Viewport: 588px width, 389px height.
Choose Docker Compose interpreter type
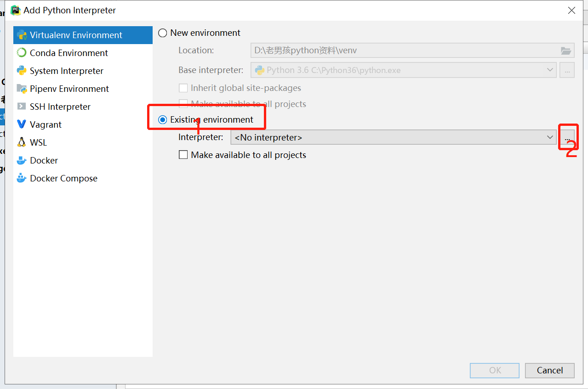tap(83, 178)
